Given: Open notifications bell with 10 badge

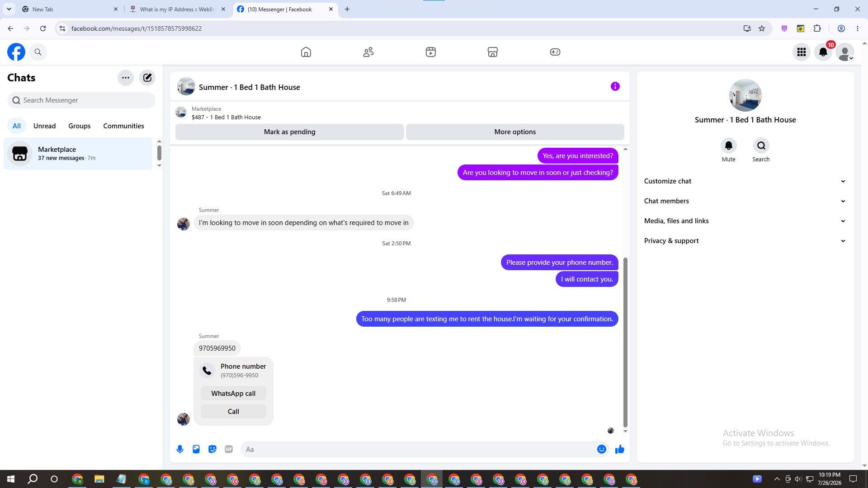Looking at the screenshot, I should [x=823, y=52].
